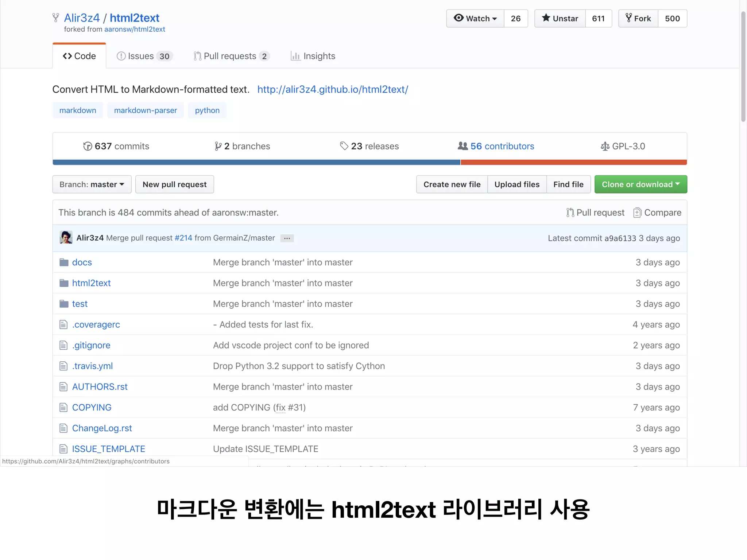747x560 pixels.
Task: Open the 56 contributors link
Action: [496, 146]
